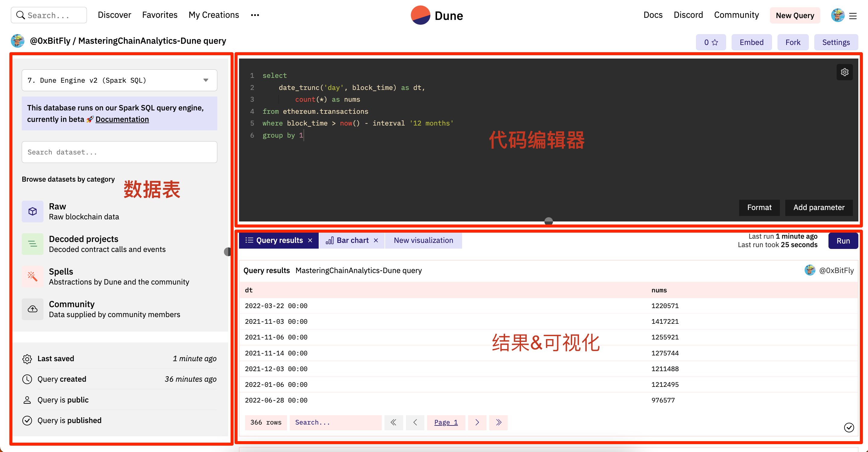Viewport: 868px width, 452px height.
Task: Focus the results table Search field
Action: [335, 422]
